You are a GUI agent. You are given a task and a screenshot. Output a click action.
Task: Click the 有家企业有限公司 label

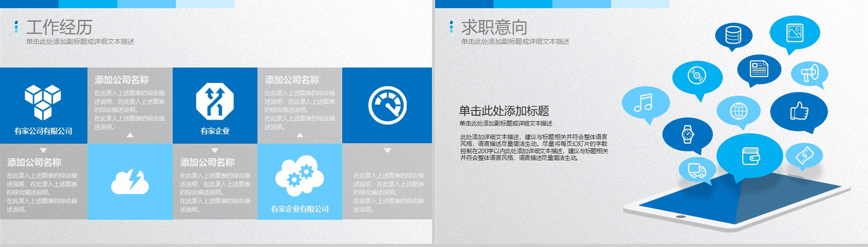(x=300, y=209)
